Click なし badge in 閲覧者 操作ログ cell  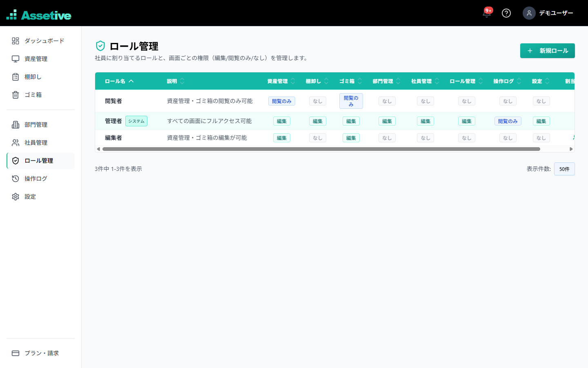[508, 101]
